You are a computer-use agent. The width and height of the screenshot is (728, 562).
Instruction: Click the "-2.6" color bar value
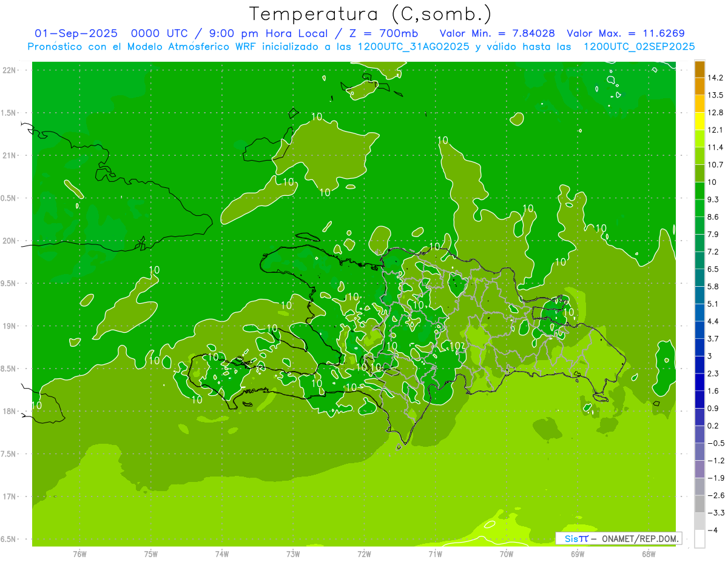tap(716, 495)
